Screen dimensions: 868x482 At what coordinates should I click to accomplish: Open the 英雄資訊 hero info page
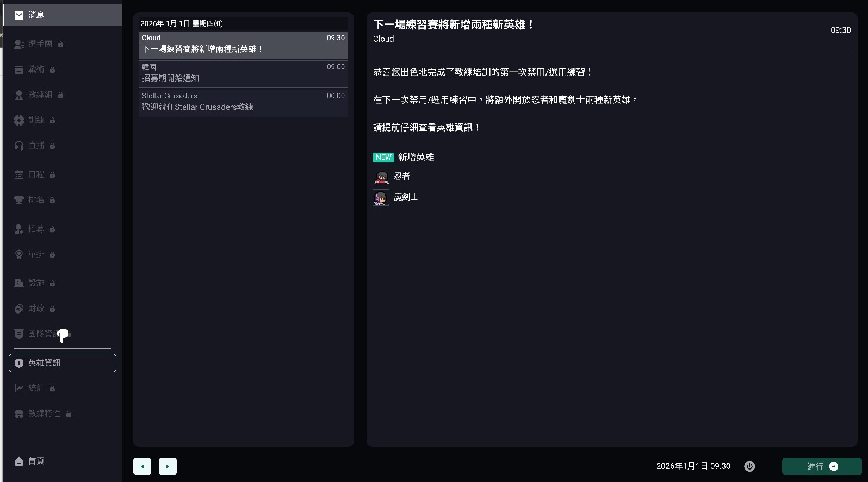(x=63, y=363)
